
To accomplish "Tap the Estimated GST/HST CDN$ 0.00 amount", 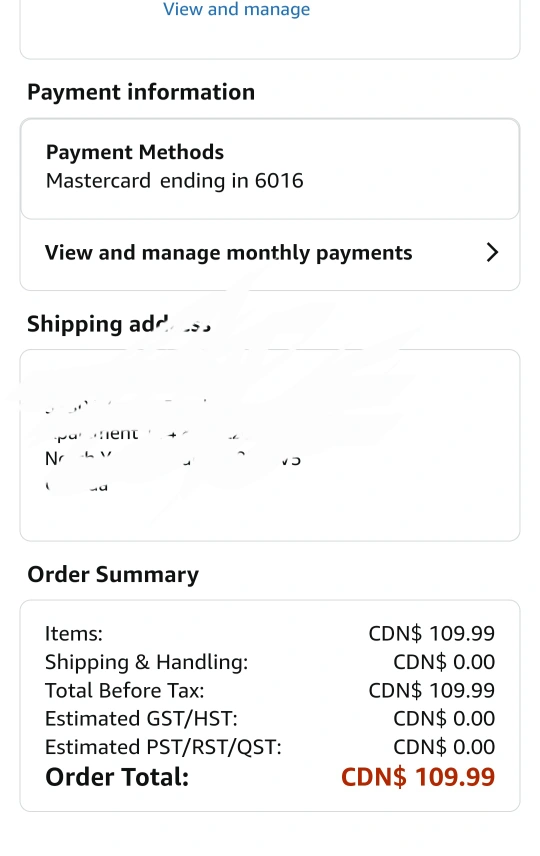I will click(444, 719).
